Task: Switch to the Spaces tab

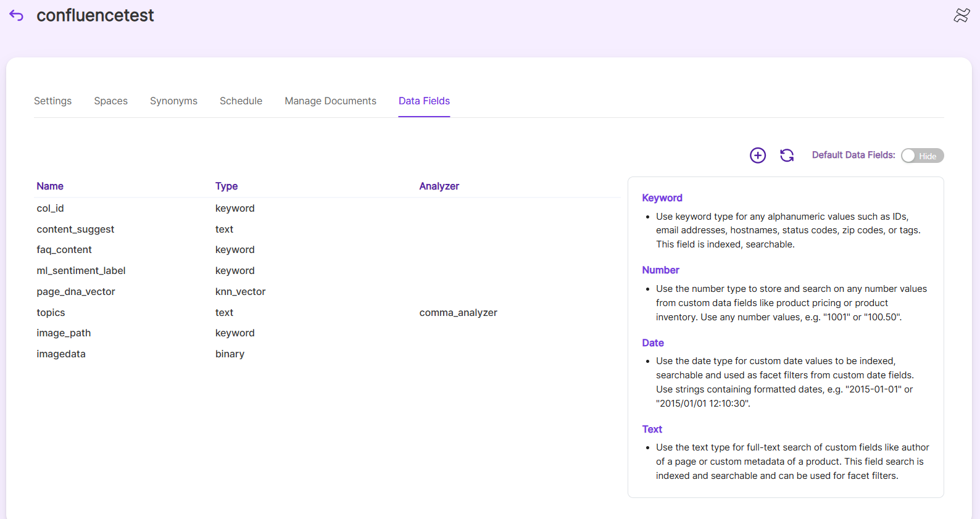Action: click(110, 101)
